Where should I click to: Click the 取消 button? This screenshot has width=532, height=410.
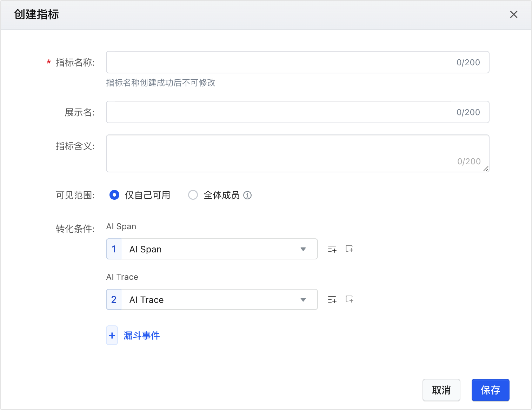pos(441,390)
